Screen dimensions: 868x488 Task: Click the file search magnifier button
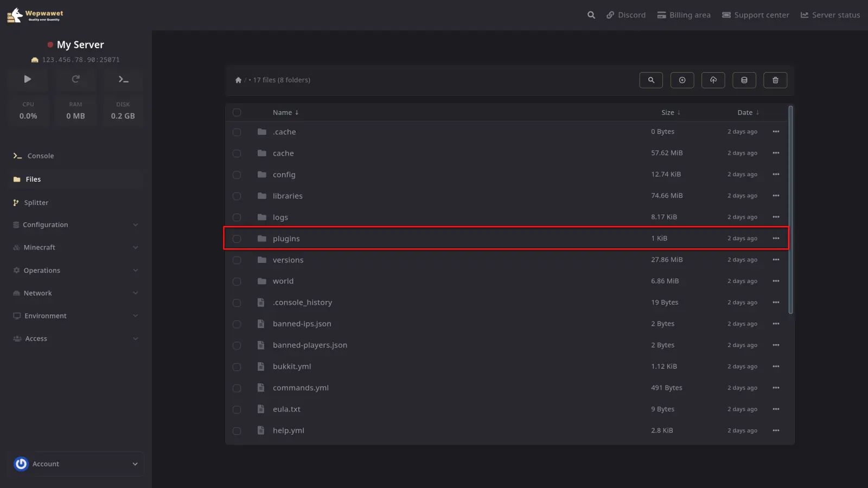[x=651, y=80]
